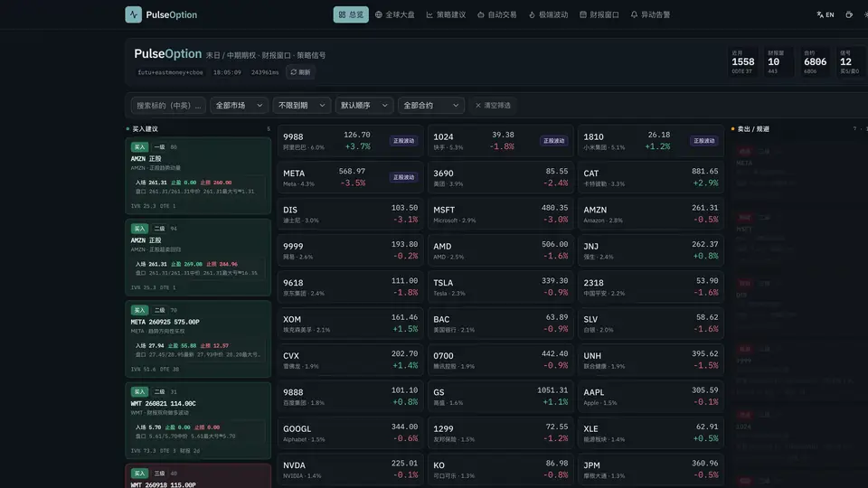Viewport: 868px width, 488px height.
Task: Select the 3690 美团 stock tile
Action: point(500,178)
